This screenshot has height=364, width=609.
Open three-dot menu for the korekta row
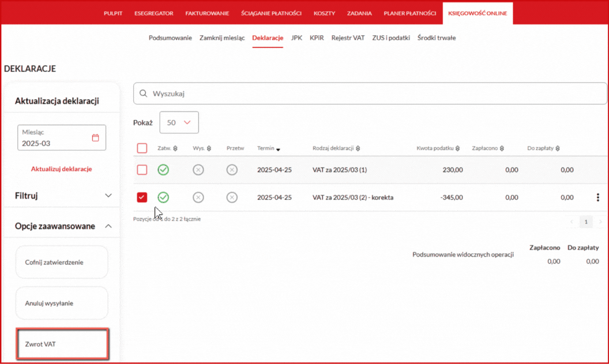coord(597,198)
